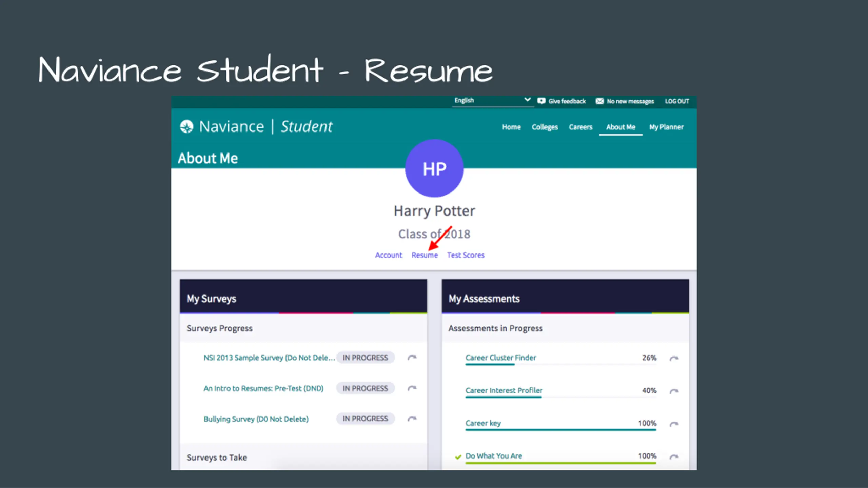Viewport: 868px width, 488px height.
Task: Click IN PROGRESS badge for NSI 2013 survey
Action: pos(365,358)
